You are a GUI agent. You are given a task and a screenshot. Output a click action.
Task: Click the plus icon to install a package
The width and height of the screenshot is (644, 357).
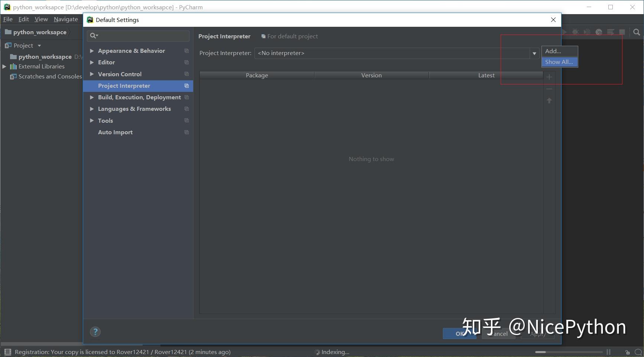549,77
